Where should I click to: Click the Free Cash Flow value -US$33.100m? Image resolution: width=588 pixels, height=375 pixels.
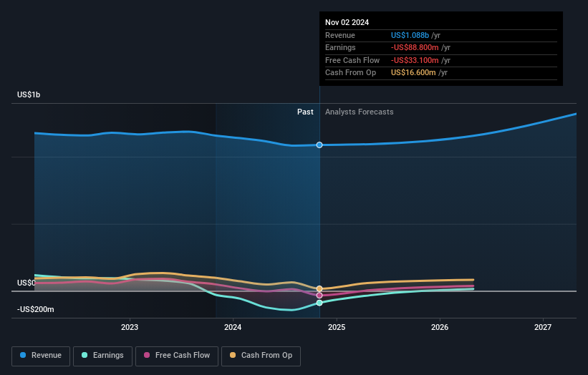[x=415, y=60]
